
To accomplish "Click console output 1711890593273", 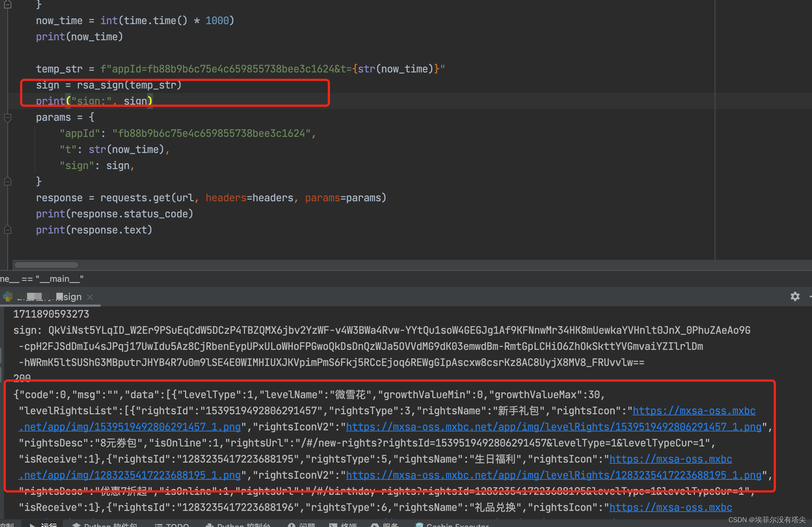I will click(51, 314).
